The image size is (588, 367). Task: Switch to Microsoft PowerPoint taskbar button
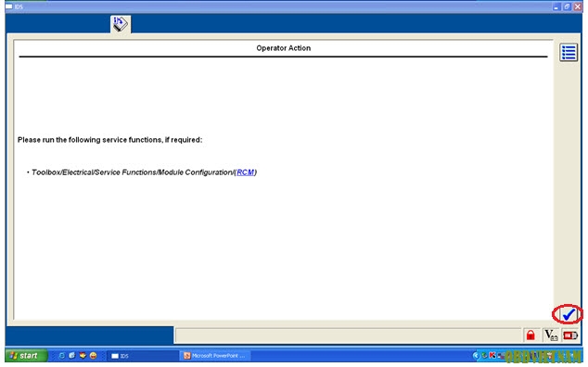pos(215,355)
